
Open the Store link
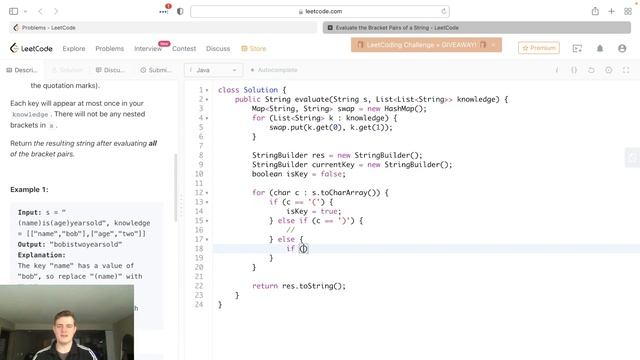[x=253, y=49]
